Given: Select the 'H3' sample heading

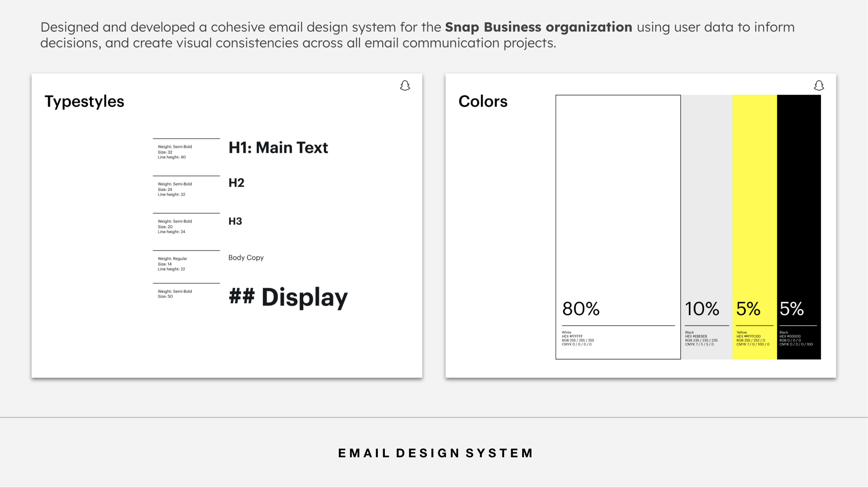Looking at the screenshot, I should point(235,221).
